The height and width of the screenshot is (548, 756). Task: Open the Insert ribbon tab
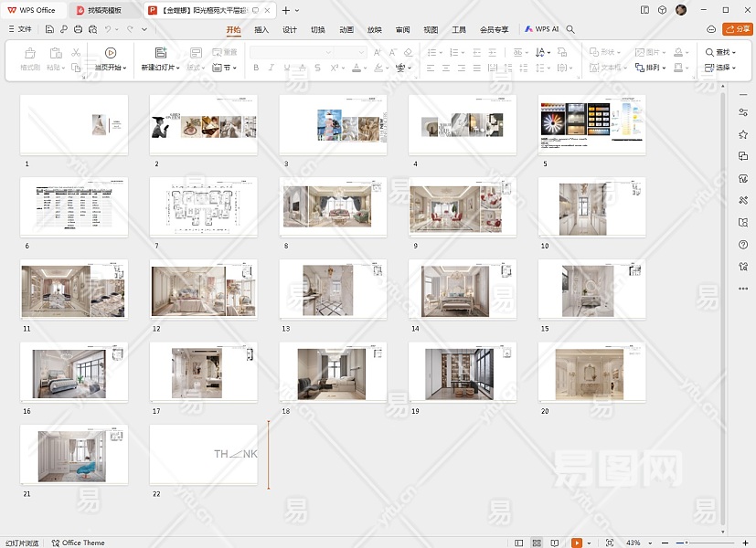click(x=261, y=29)
